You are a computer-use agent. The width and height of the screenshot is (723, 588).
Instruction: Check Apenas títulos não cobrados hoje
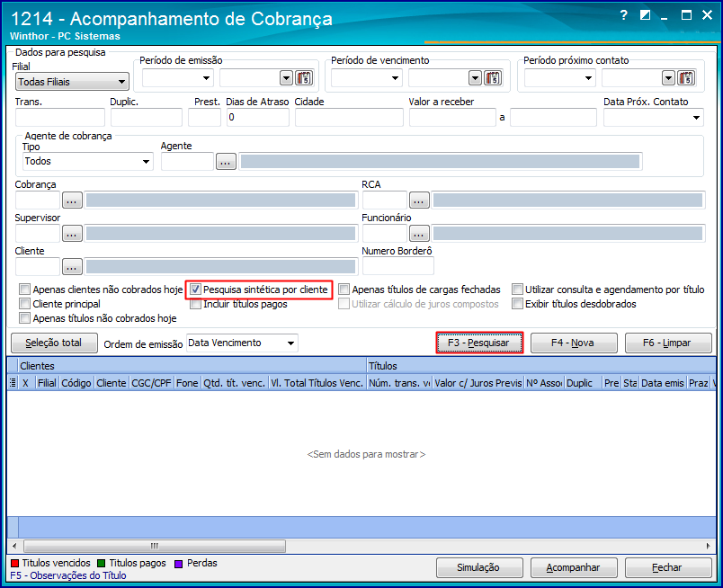[24, 318]
